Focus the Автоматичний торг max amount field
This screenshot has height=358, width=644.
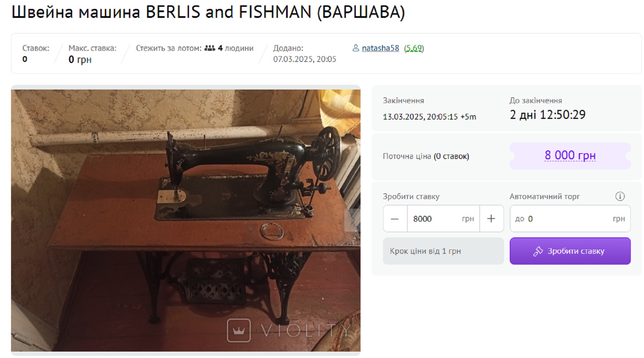(570, 219)
